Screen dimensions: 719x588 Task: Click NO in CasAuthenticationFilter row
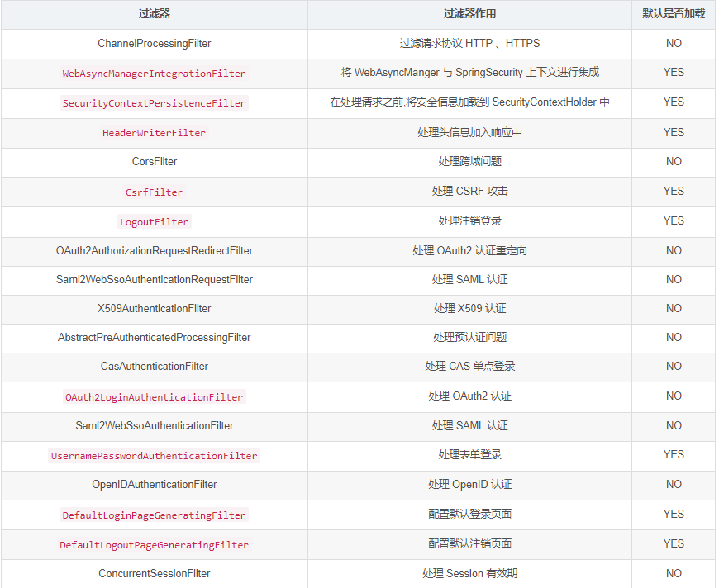(674, 366)
